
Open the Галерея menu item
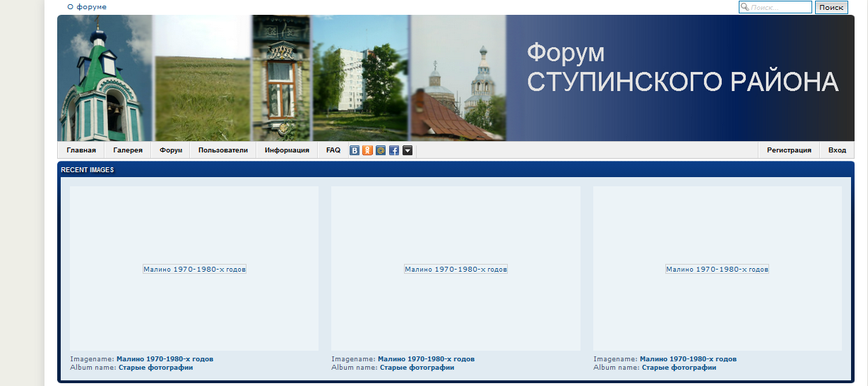pos(128,150)
